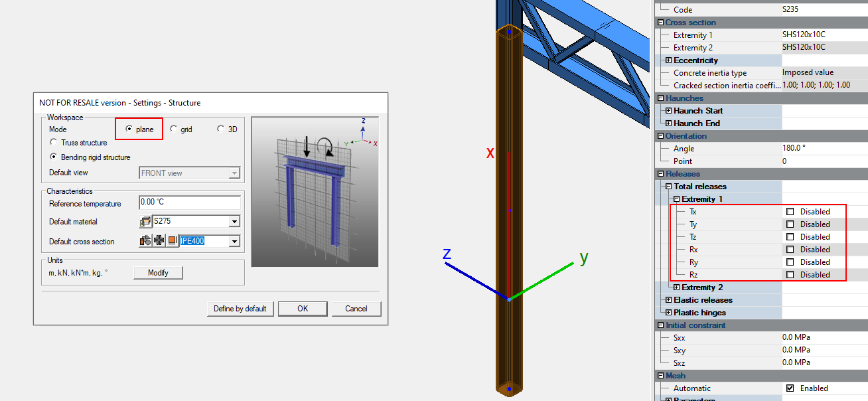Click the Reference temperature input field
This screenshot has width=868, height=401.
click(x=189, y=202)
